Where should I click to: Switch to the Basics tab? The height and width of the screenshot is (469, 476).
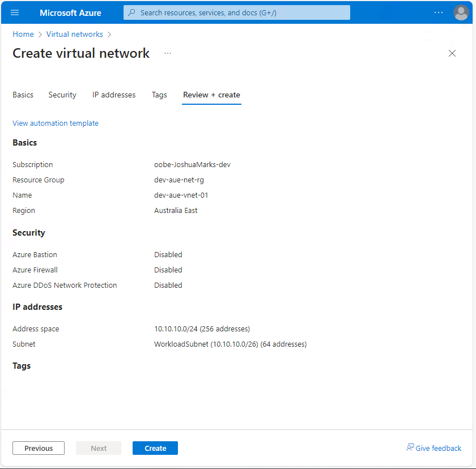coord(23,95)
